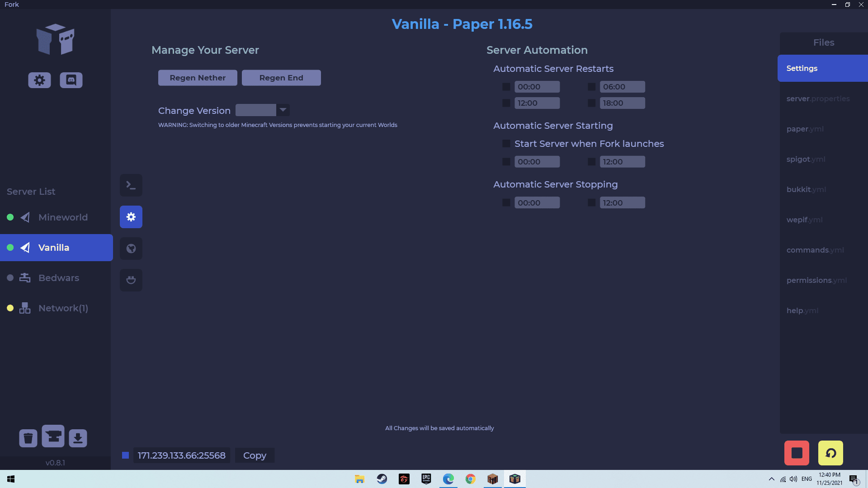Open the plugins plug page
Viewport: 868px width, 488px height.
pos(131,280)
